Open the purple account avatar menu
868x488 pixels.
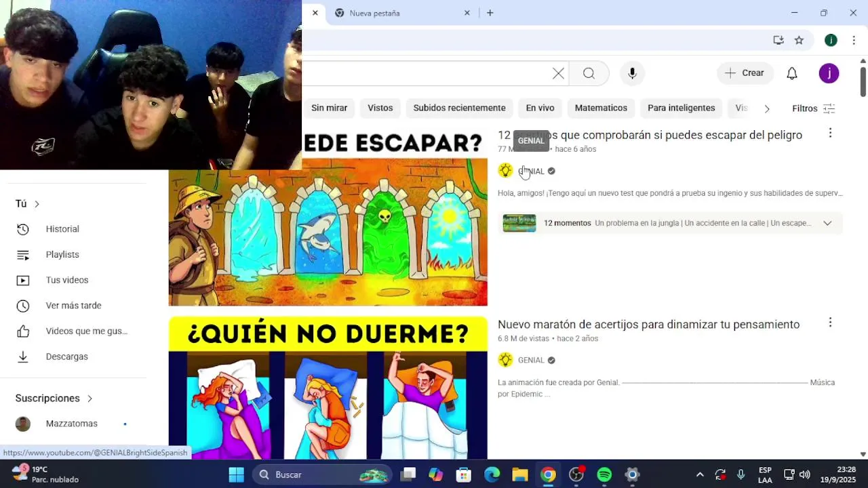829,73
